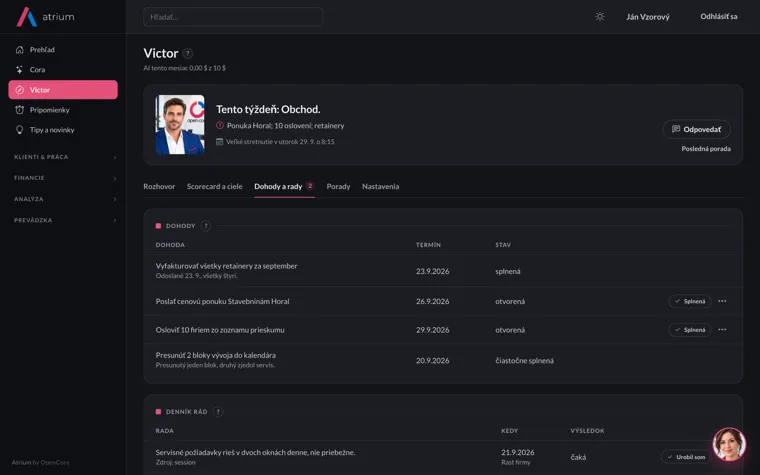Click the 26.9.2026 deadline cell

tap(432, 301)
